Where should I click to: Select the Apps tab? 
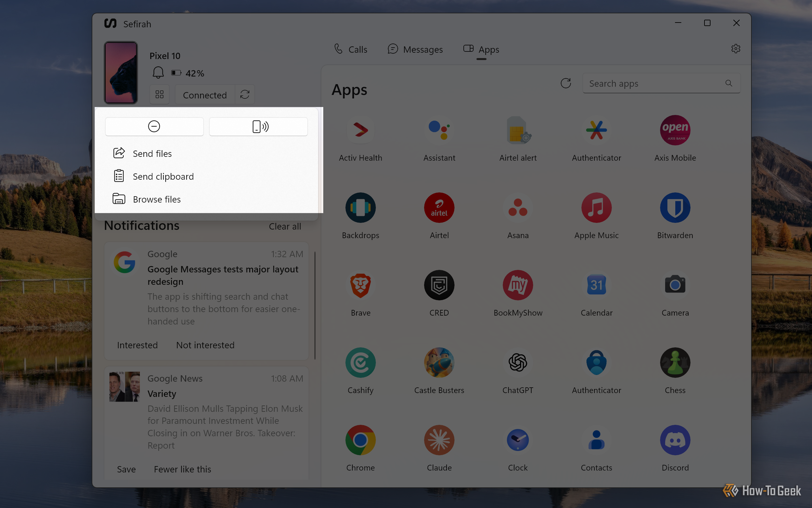tap(481, 50)
